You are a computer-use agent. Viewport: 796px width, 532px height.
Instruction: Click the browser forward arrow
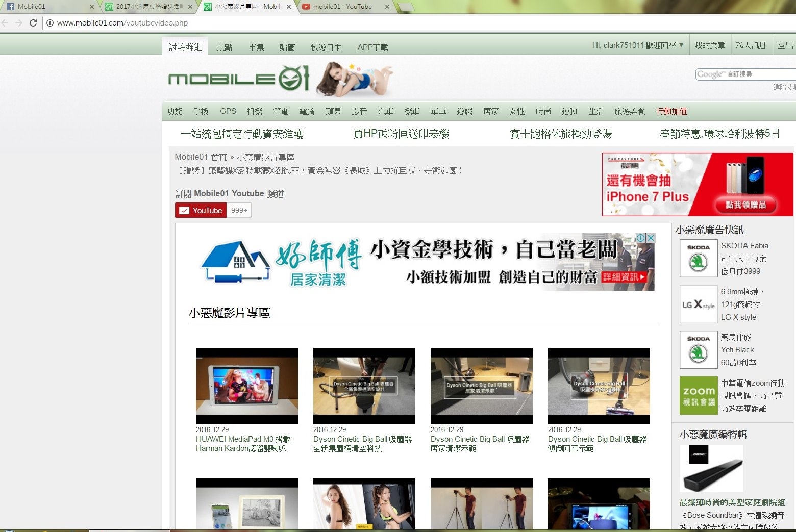pos(19,23)
